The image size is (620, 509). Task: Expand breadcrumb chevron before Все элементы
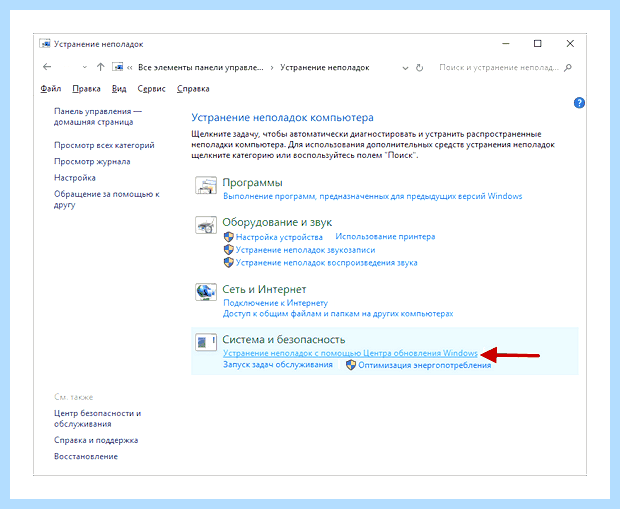click(x=130, y=68)
